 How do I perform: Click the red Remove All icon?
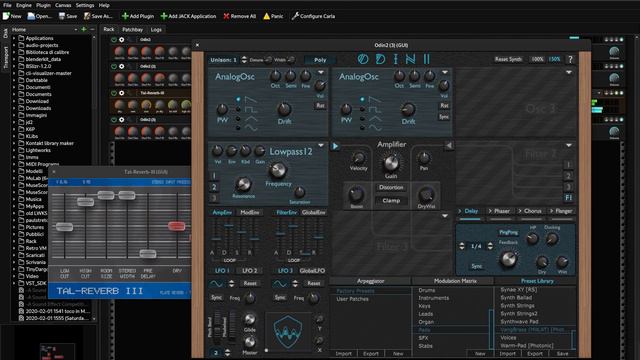tap(226, 16)
